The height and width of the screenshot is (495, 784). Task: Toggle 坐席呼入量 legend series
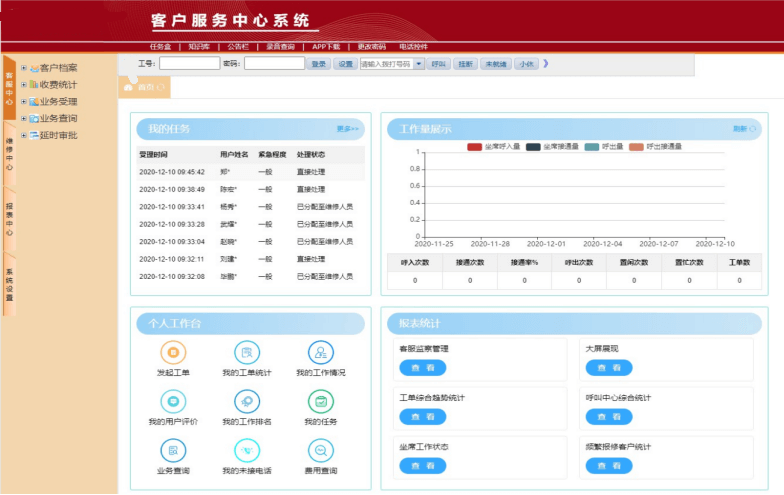pyautogui.click(x=474, y=146)
